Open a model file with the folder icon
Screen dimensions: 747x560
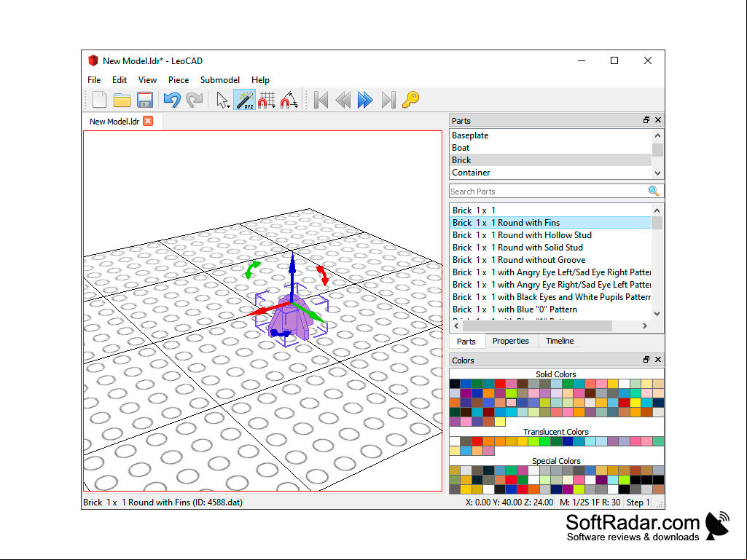(122, 100)
